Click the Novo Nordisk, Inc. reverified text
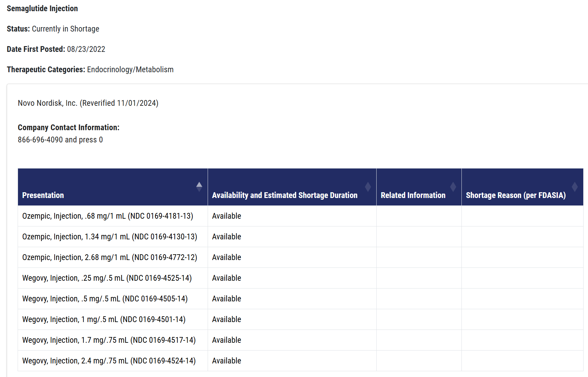This screenshot has width=588, height=377. point(88,103)
